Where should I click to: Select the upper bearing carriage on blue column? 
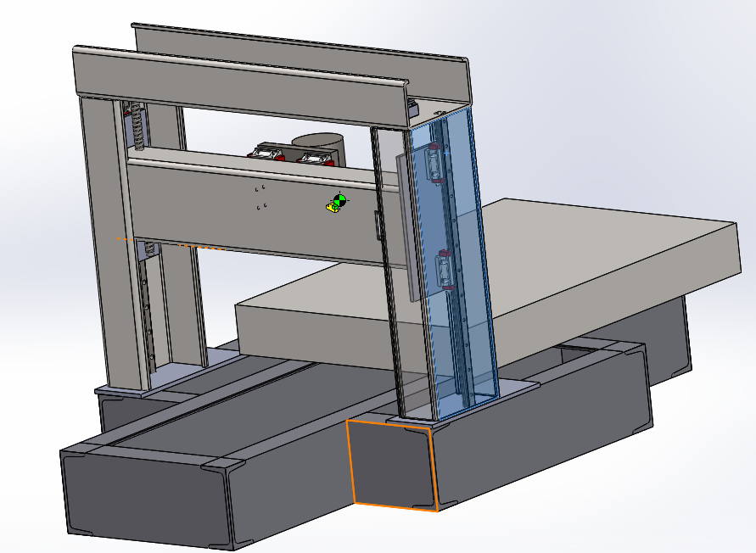(434, 165)
